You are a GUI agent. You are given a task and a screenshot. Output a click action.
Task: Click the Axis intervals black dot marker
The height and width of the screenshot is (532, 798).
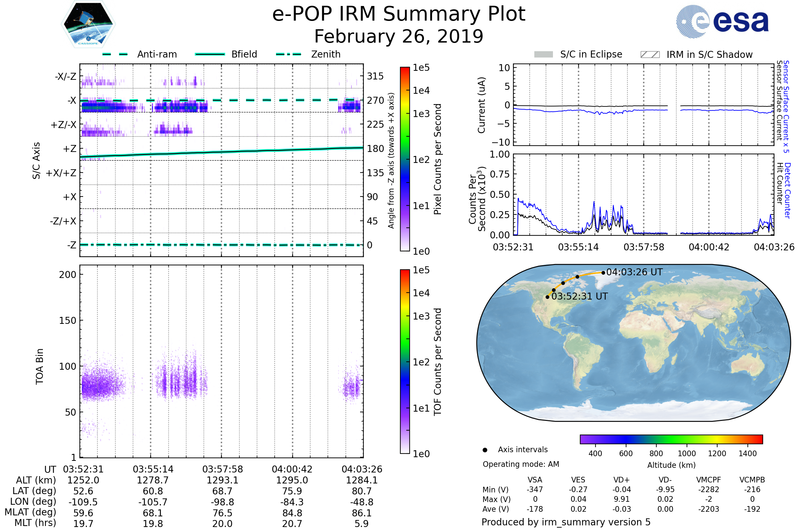click(485, 450)
